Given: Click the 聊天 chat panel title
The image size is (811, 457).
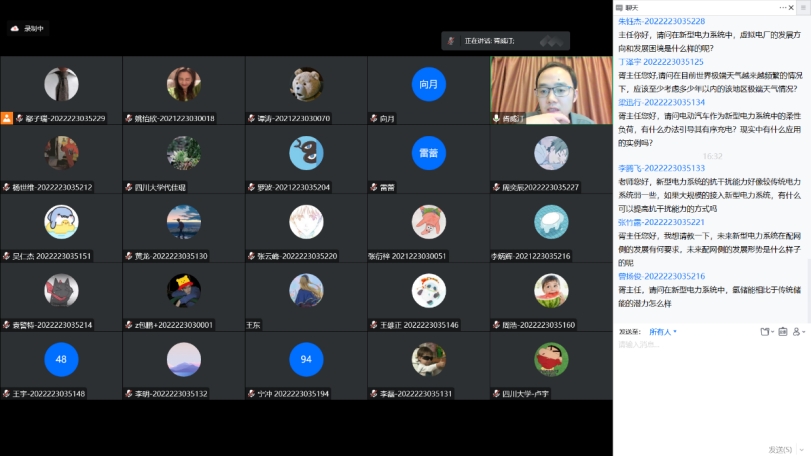Looking at the screenshot, I should [634, 7].
